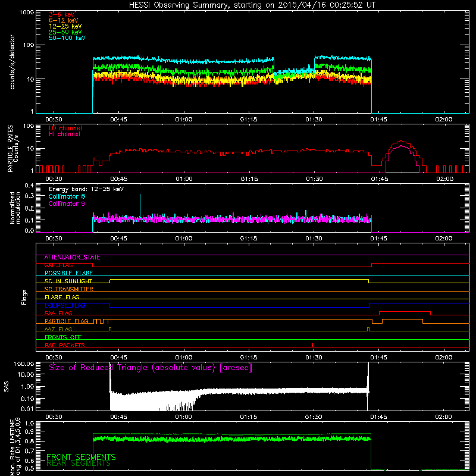Click the 100.00 tick label on SAS axis
The width and height of the screenshot is (476, 476).
coord(24,364)
